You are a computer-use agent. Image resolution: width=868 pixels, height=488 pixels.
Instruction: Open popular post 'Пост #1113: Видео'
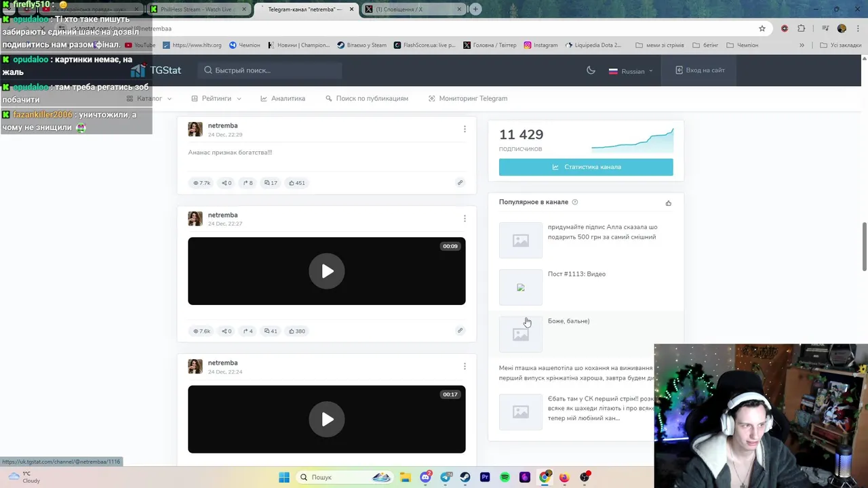pyautogui.click(x=576, y=274)
